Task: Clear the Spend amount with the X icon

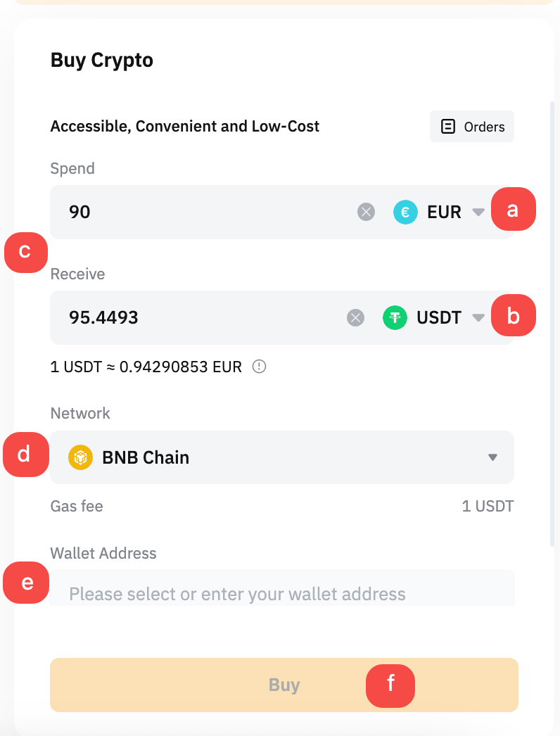Action: click(x=366, y=212)
